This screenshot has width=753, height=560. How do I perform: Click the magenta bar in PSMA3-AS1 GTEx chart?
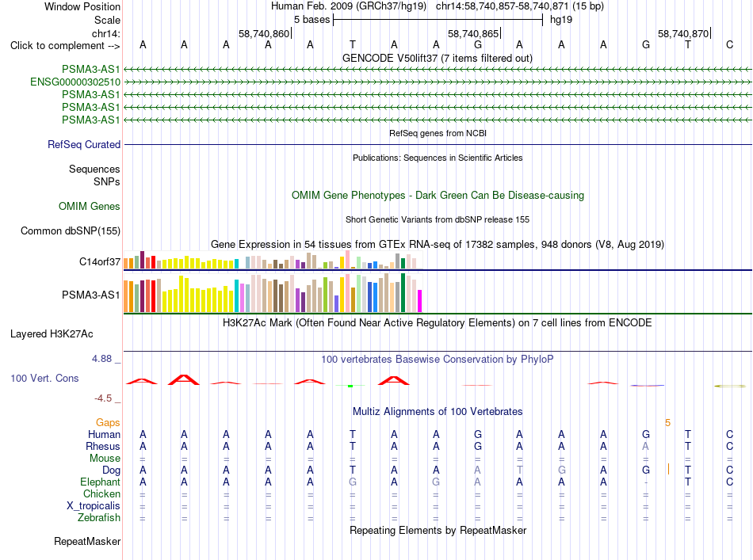pyautogui.click(x=420, y=301)
